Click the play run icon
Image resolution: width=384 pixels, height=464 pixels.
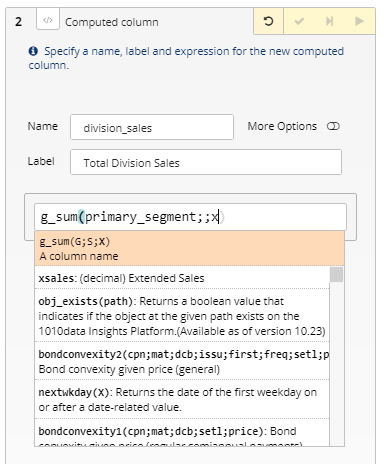359,21
